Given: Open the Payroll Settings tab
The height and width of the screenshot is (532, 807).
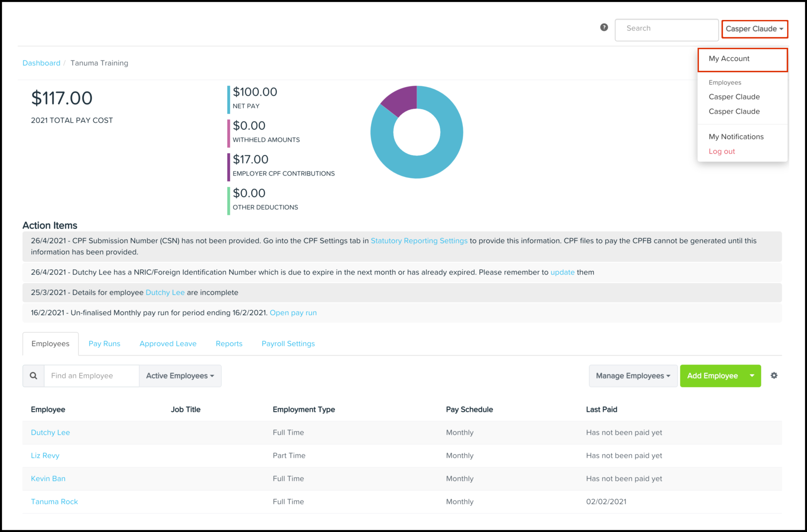Looking at the screenshot, I should click(x=288, y=344).
